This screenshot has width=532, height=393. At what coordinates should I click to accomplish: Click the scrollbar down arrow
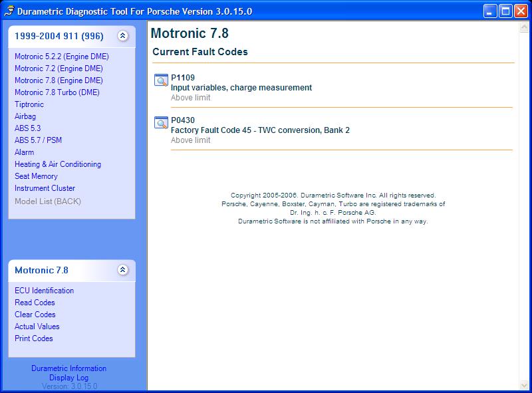pyautogui.click(x=524, y=385)
